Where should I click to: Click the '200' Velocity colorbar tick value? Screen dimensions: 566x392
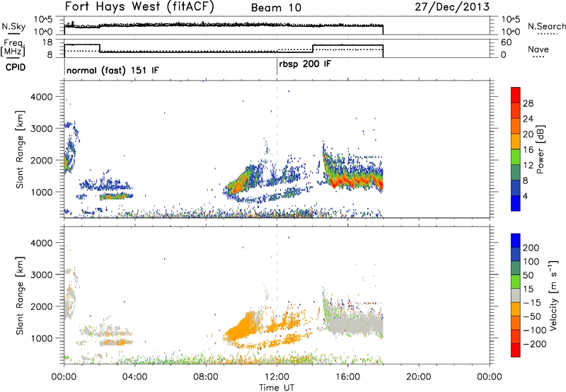click(531, 248)
